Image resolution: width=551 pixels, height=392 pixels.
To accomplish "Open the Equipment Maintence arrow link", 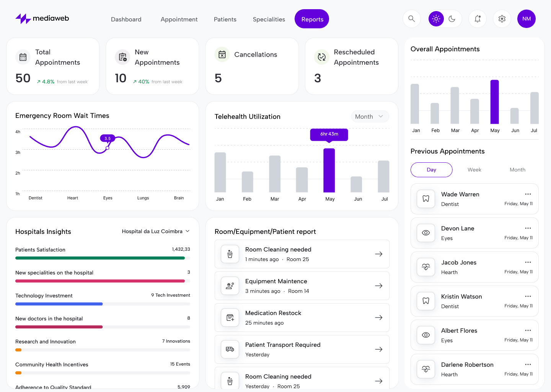I will (379, 286).
